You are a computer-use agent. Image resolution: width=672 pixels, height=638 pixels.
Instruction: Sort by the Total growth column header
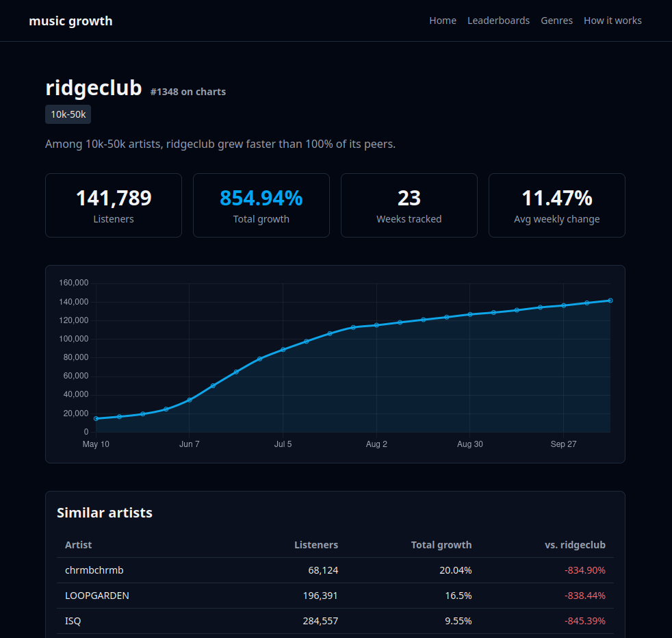click(x=441, y=545)
